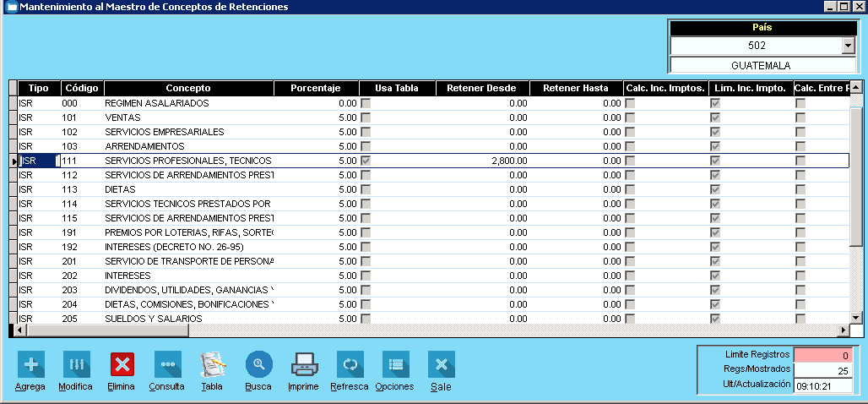Toggle Lim. Inc. Impto. checkbox for ARRENDAMIENTOS row
The height and width of the screenshot is (404, 868).
[x=715, y=146]
